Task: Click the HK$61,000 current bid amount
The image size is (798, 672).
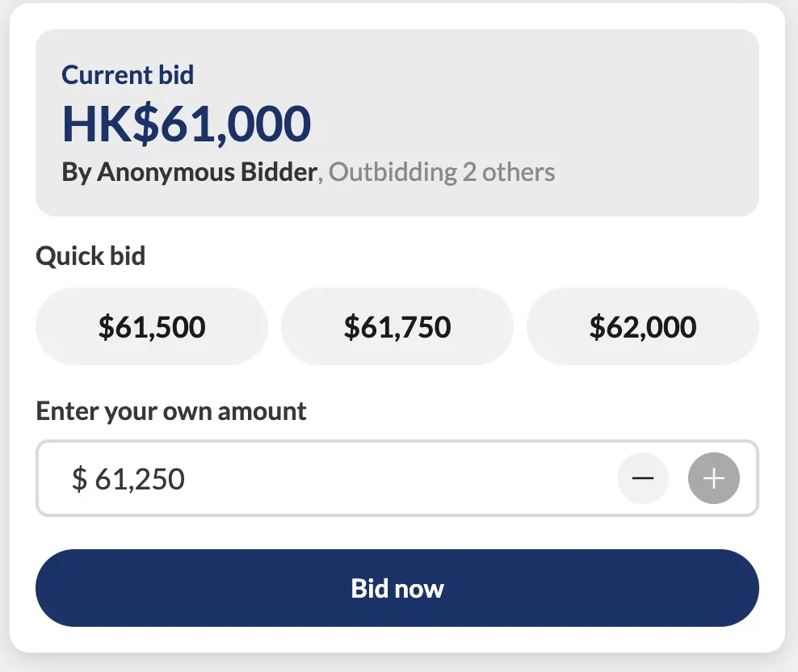Action: coord(187,124)
